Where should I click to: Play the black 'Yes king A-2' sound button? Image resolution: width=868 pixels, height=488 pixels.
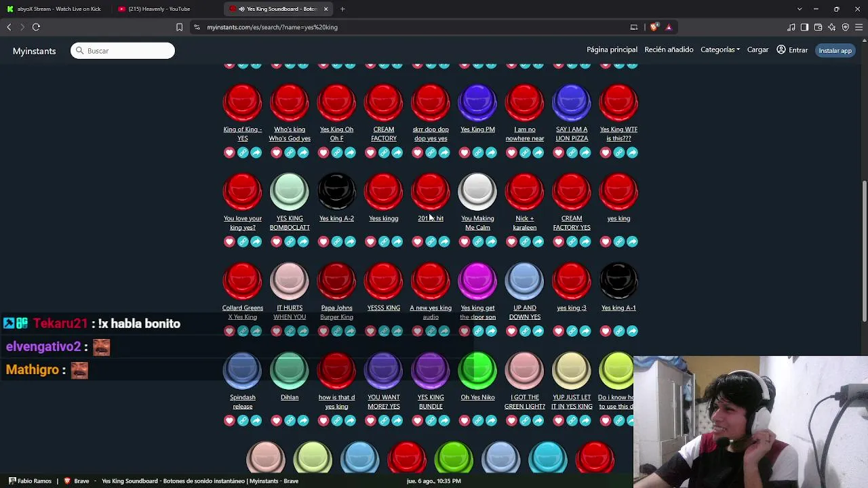pos(336,192)
